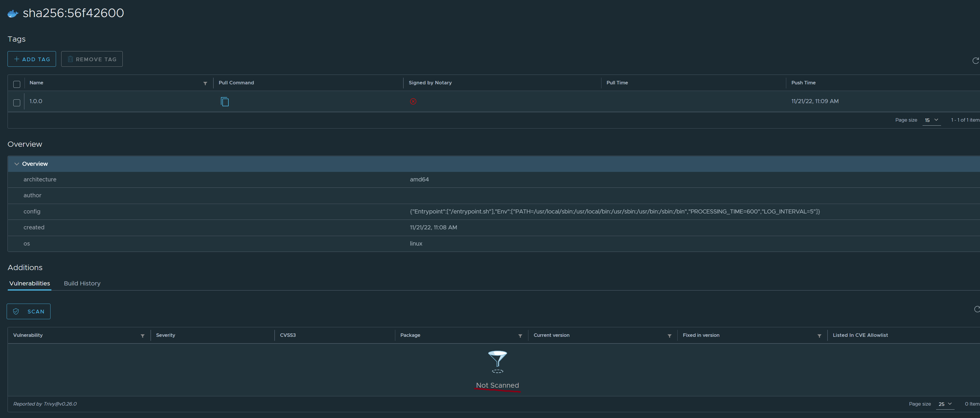The width and height of the screenshot is (980, 418).
Task: Select the Vulnerabilities tab
Action: tap(29, 283)
